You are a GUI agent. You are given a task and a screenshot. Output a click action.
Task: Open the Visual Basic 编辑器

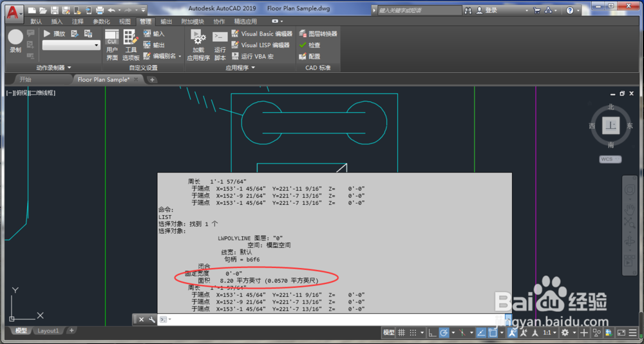pyautogui.click(x=262, y=33)
